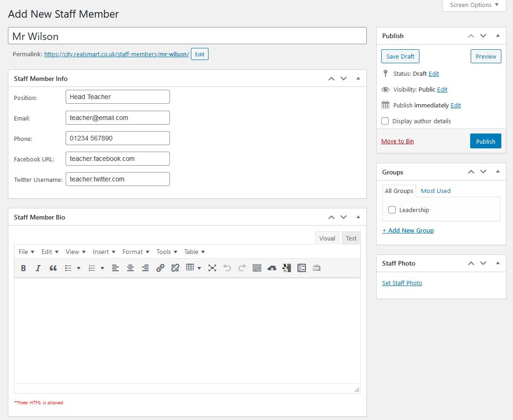This screenshot has width=513, height=420.
Task: Click the Save Draft button
Action: tap(400, 56)
